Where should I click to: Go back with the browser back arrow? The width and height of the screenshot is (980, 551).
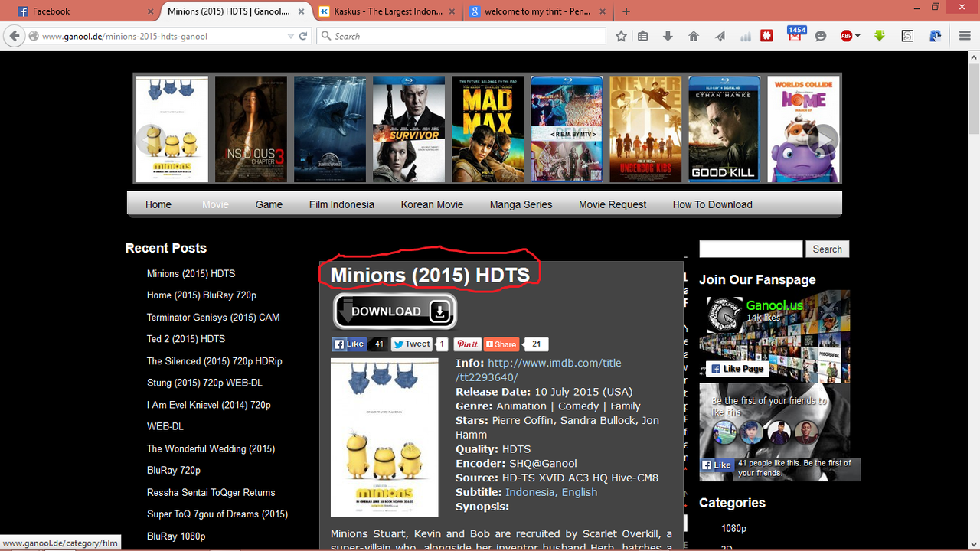point(13,36)
